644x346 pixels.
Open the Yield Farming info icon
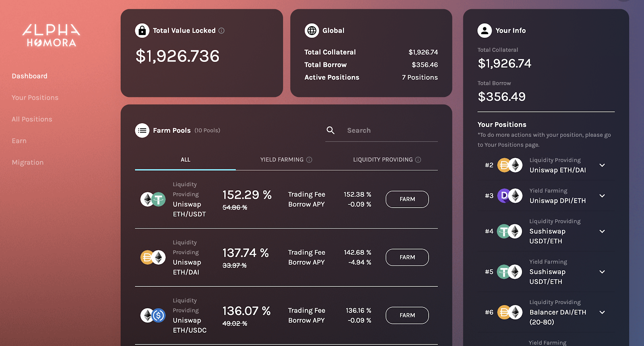(x=309, y=160)
